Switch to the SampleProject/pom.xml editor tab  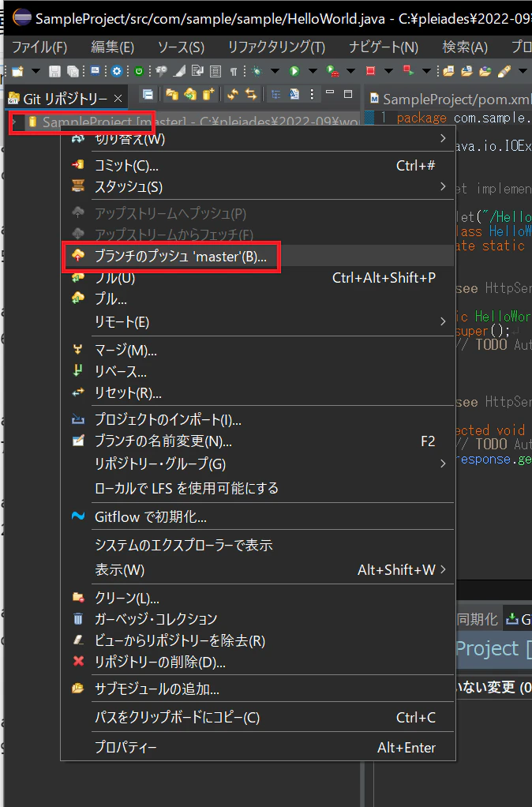click(451, 98)
